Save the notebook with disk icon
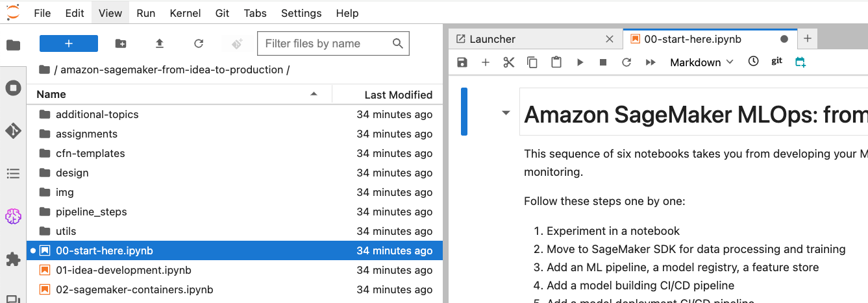The image size is (868, 303). pyautogui.click(x=462, y=62)
